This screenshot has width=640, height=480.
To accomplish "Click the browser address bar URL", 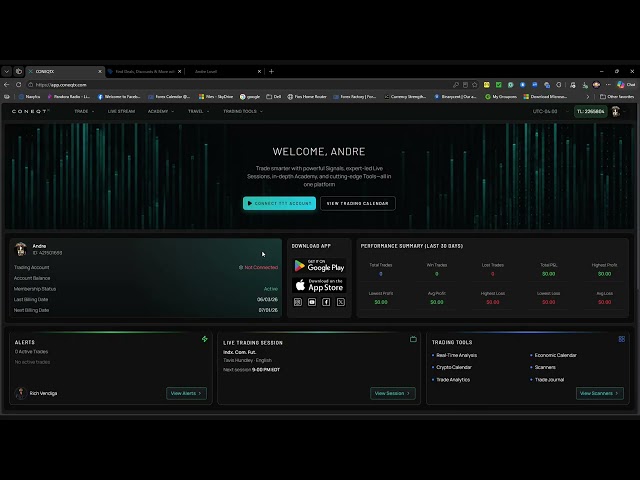I will tap(61, 85).
